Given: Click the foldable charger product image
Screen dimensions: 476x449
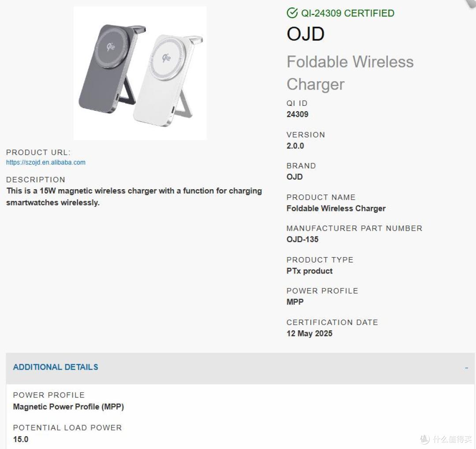Looking at the screenshot, I should [x=140, y=73].
